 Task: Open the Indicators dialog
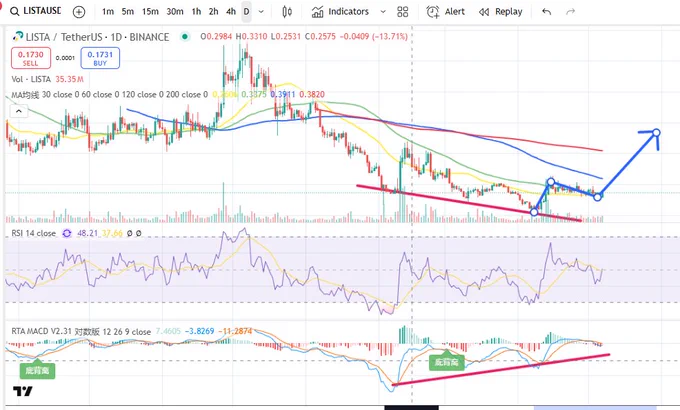(x=340, y=12)
